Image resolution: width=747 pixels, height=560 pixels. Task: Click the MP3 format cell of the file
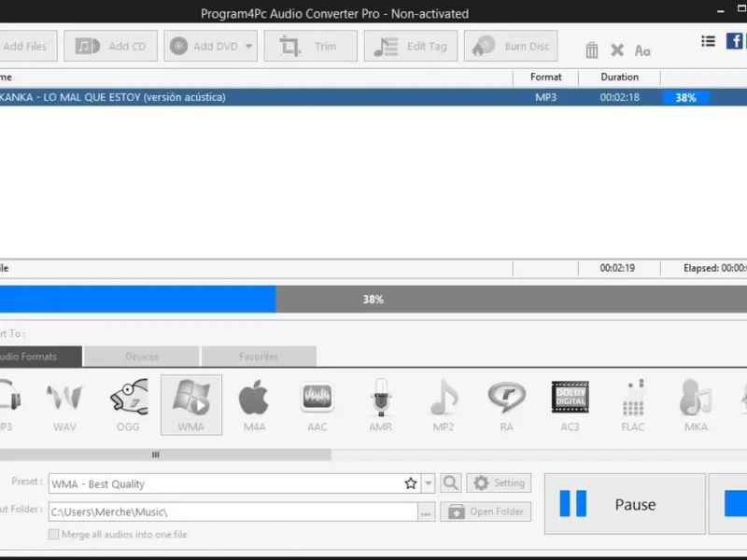(546, 97)
